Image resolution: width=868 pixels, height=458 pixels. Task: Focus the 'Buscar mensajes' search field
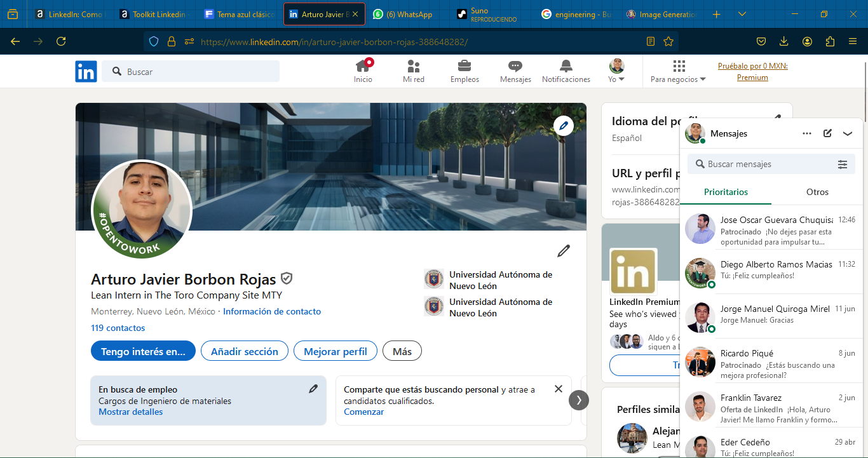[x=771, y=164]
